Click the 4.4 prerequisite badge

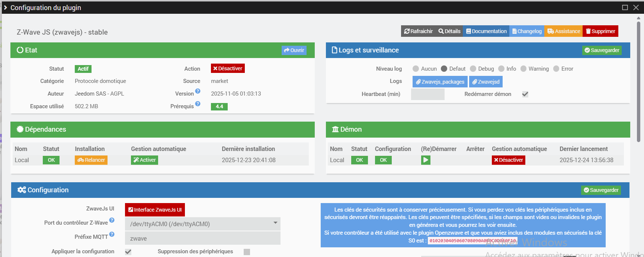click(x=219, y=106)
